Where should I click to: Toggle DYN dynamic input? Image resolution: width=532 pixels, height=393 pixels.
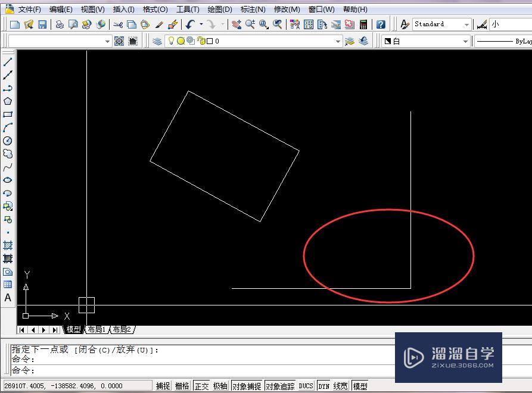(323, 385)
